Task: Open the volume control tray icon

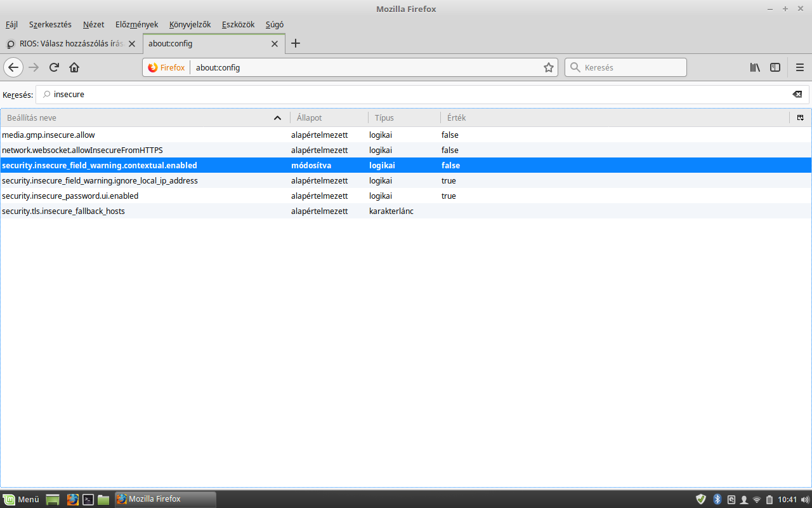Action: tap(805, 499)
